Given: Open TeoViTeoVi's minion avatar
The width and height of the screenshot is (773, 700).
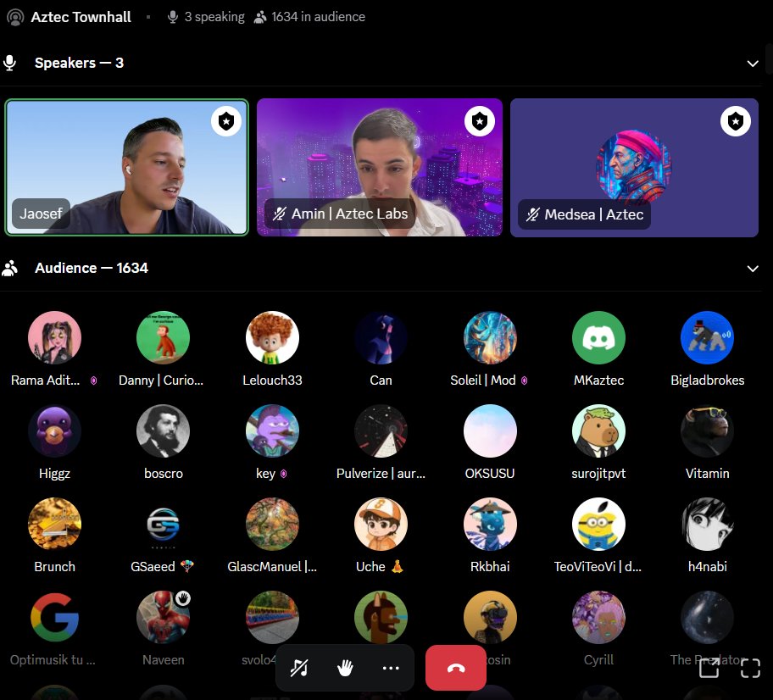Looking at the screenshot, I should coord(598,524).
